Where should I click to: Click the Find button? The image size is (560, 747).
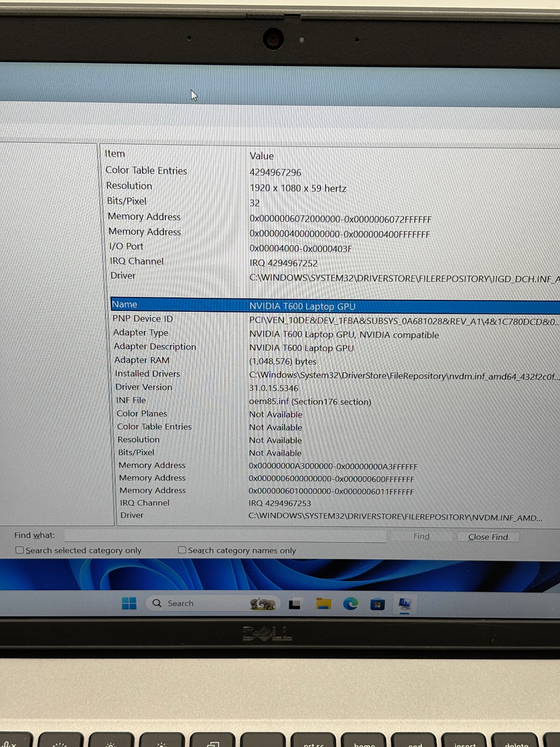tap(421, 536)
